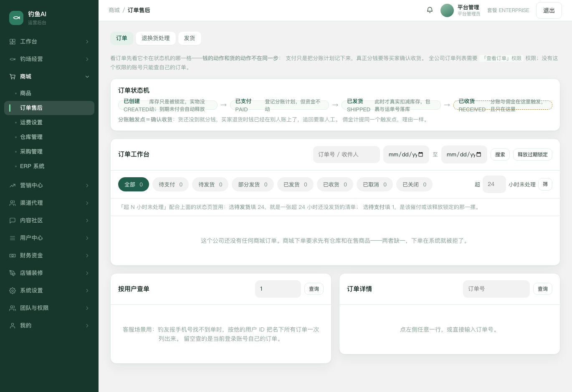Expand the 系统设置 menu chevron
572x392 pixels.
pyautogui.click(x=87, y=291)
